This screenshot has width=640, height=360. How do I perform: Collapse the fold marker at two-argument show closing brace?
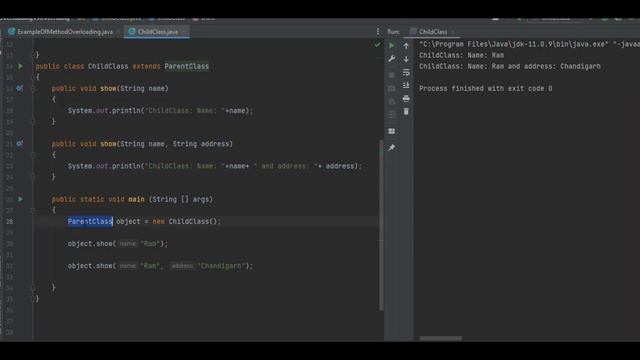tap(33, 177)
